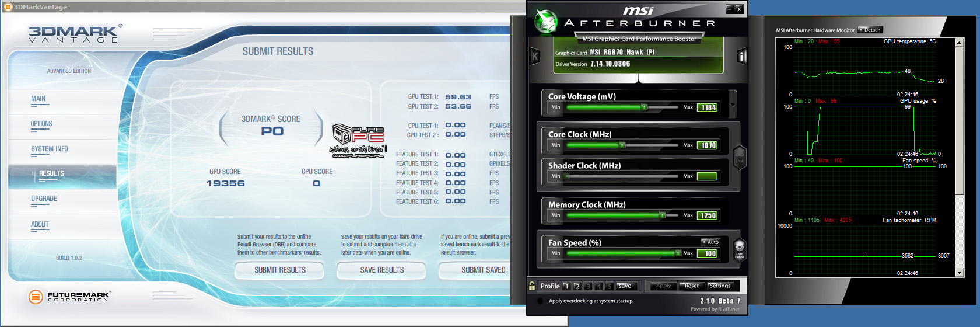Click the GPU score value 19356
The image size is (980, 327).
pyautogui.click(x=225, y=183)
